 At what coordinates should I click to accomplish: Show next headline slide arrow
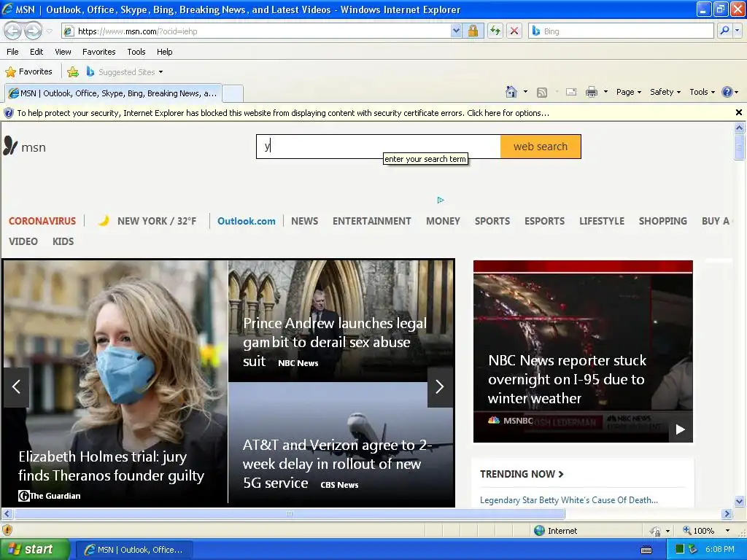click(x=440, y=386)
